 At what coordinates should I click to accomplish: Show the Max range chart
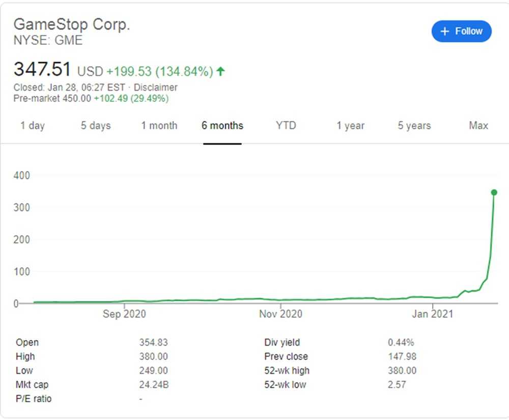point(478,126)
